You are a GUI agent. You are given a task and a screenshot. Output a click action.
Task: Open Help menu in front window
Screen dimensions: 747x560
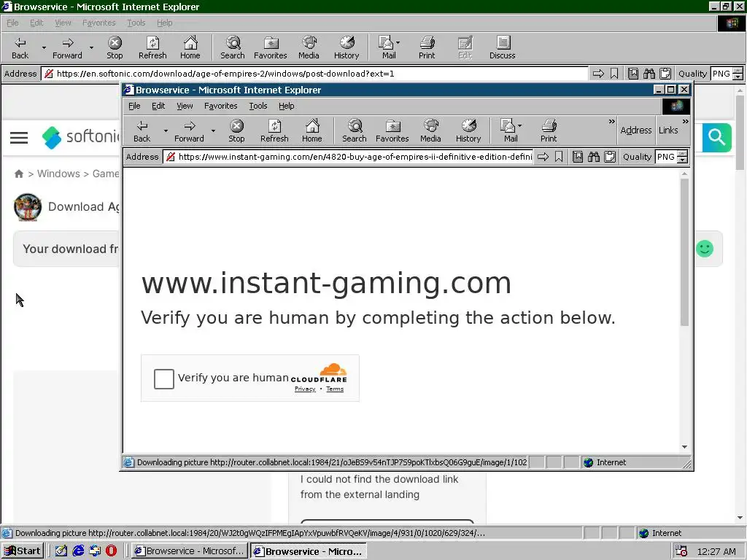[286, 106]
